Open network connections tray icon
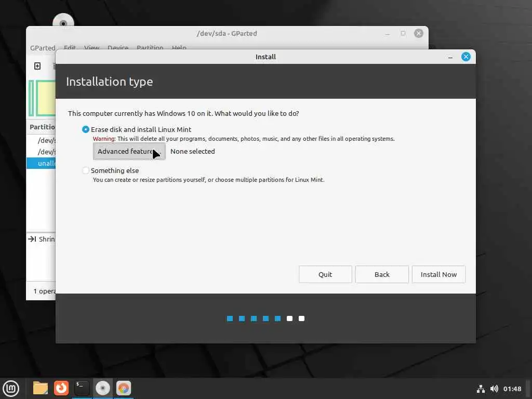This screenshot has width=532, height=399. (481, 389)
